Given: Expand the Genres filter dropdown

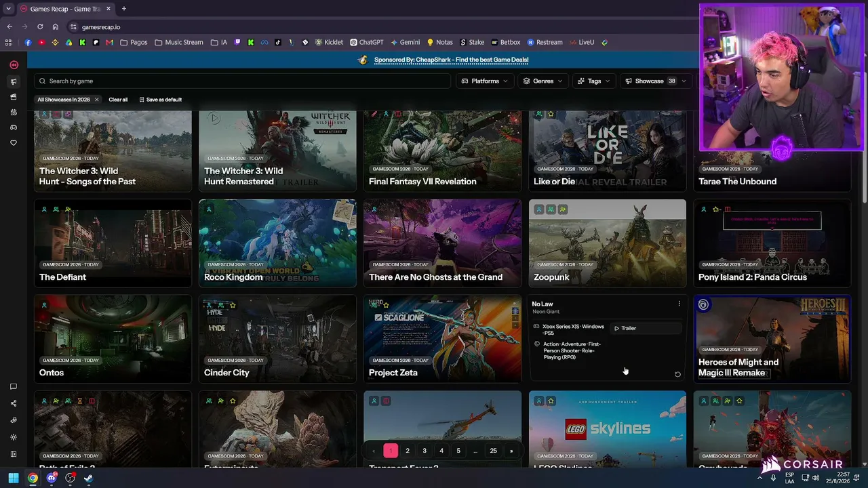Looking at the screenshot, I should pyautogui.click(x=542, y=81).
